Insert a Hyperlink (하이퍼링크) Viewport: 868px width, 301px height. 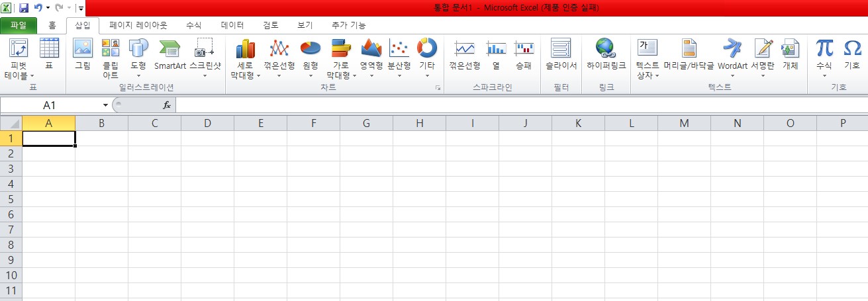(x=606, y=54)
